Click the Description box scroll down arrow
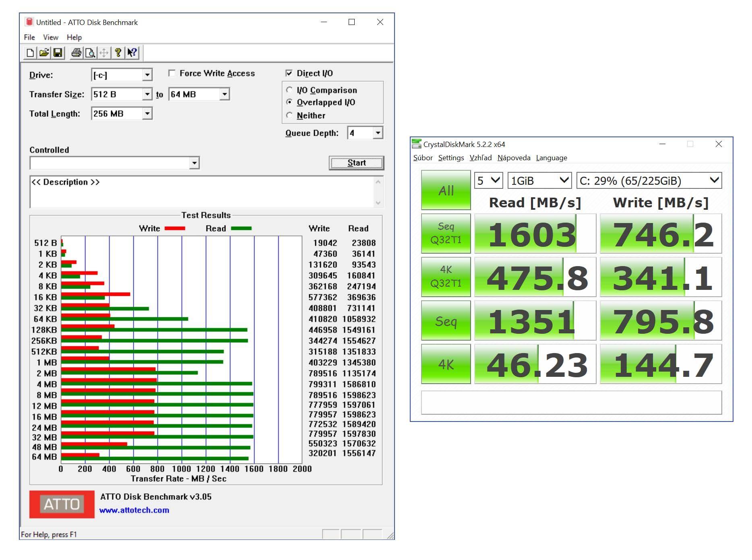The image size is (752, 560). 378,203
